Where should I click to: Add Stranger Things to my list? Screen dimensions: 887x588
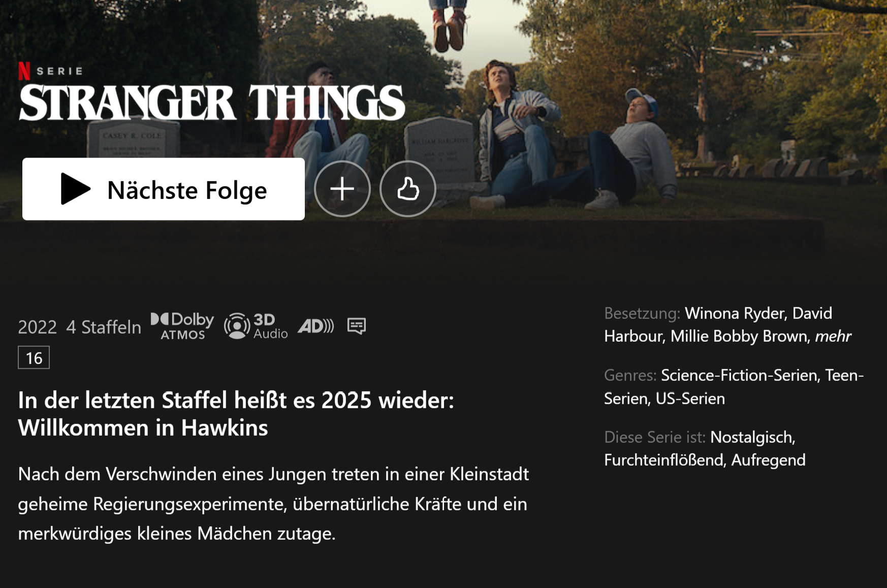(x=342, y=189)
